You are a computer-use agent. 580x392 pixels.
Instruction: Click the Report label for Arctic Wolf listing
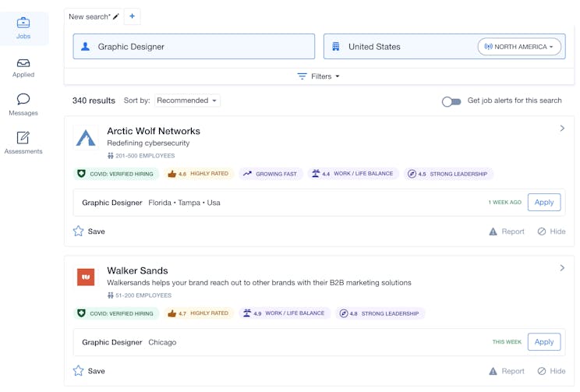click(x=513, y=231)
